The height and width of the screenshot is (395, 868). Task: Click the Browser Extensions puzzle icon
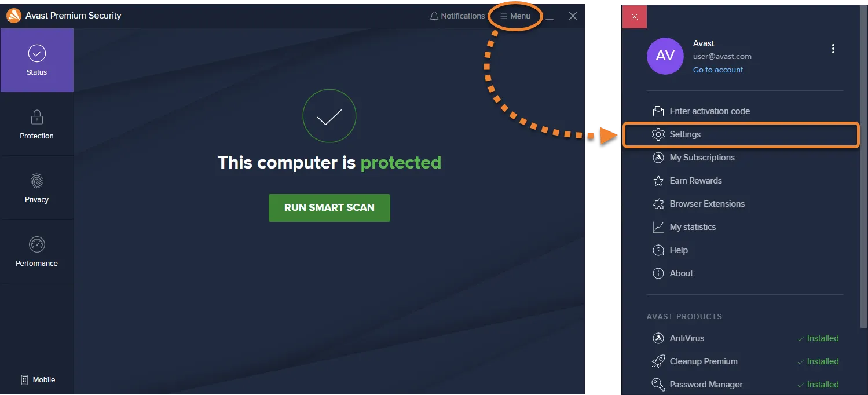pyautogui.click(x=658, y=204)
